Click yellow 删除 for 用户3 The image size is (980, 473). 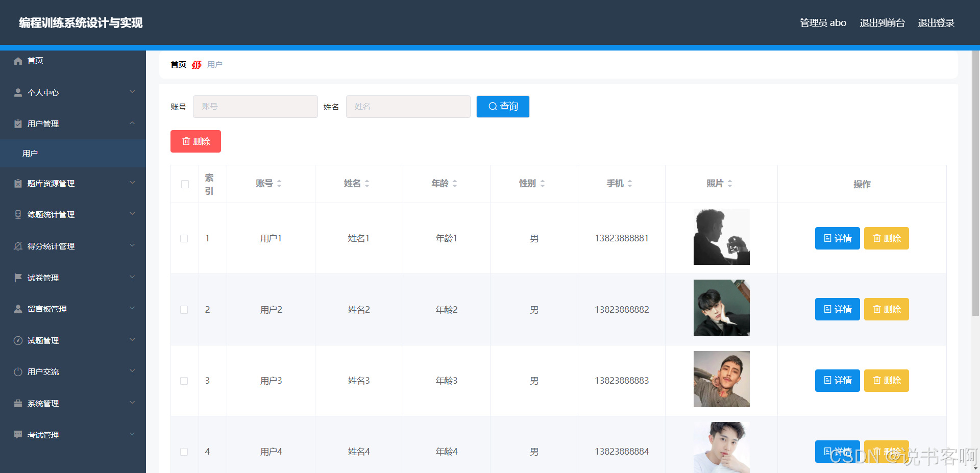887,381
